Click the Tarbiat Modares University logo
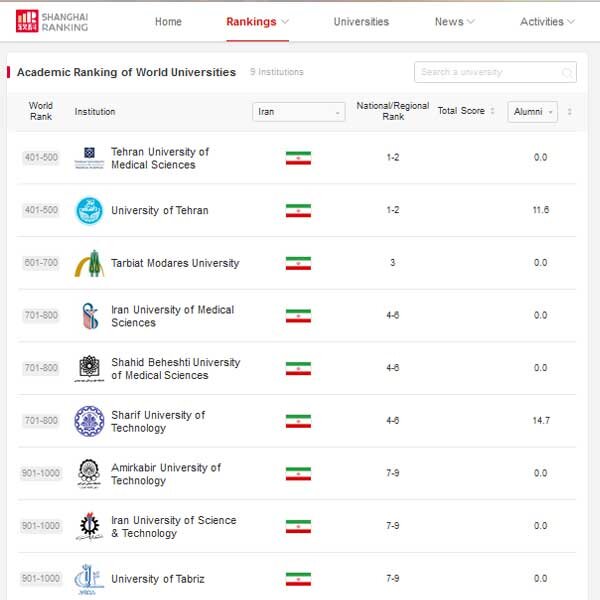The height and width of the screenshot is (600, 600). click(x=89, y=263)
